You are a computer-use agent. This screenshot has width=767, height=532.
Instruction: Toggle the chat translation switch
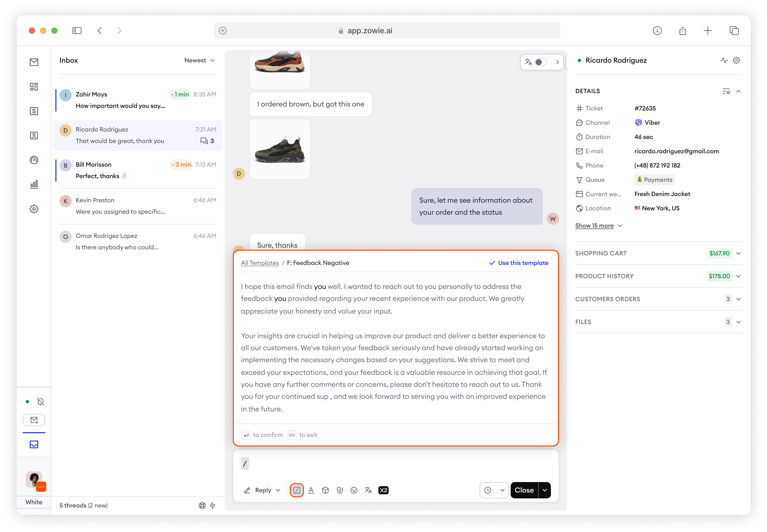tap(540, 62)
